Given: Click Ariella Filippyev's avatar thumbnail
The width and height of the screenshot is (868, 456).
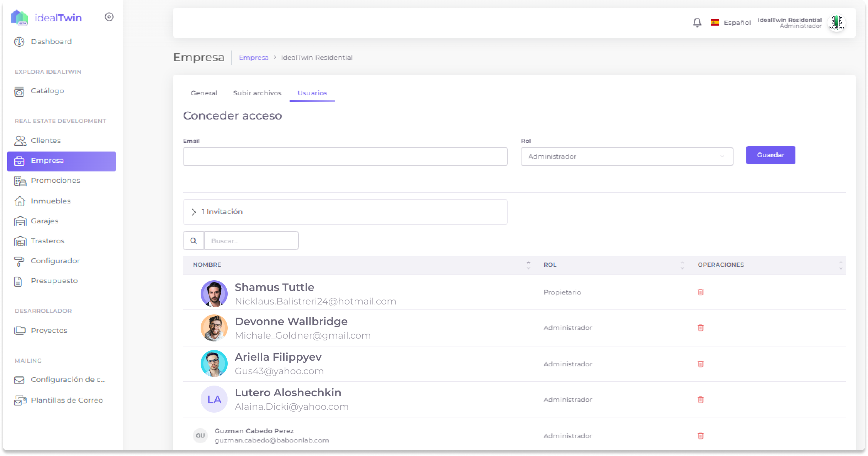Looking at the screenshot, I should point(214,364).
